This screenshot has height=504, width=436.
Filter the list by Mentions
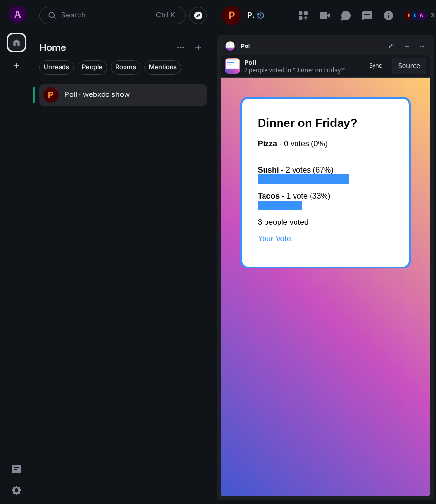pyautogui.click(x=163, y=67)
